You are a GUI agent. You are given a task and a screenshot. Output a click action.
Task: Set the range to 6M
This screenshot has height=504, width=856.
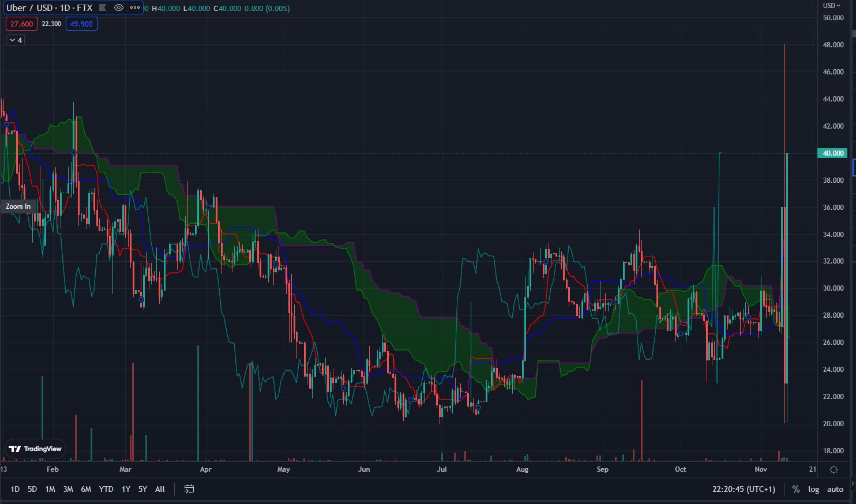tap(86, 489)
